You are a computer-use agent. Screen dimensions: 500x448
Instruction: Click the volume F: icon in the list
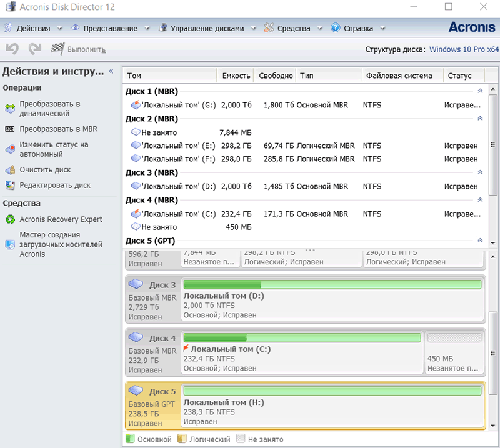(x=136, y=159)
